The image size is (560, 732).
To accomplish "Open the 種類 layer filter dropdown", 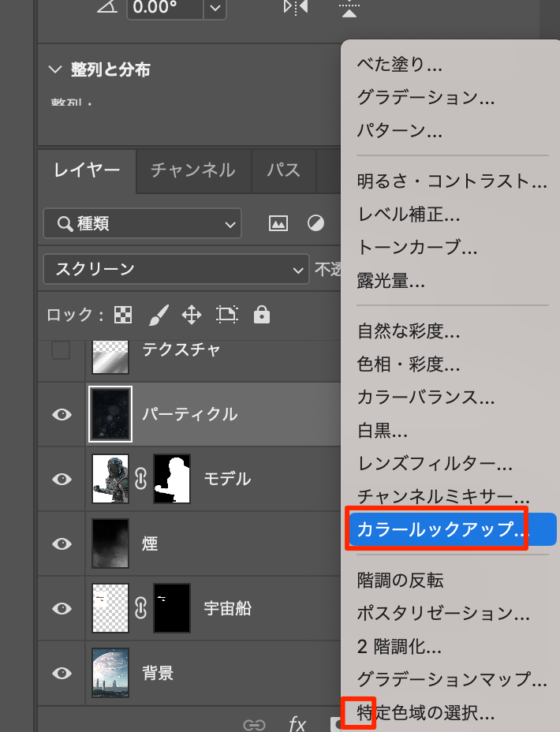I will 142,224.
